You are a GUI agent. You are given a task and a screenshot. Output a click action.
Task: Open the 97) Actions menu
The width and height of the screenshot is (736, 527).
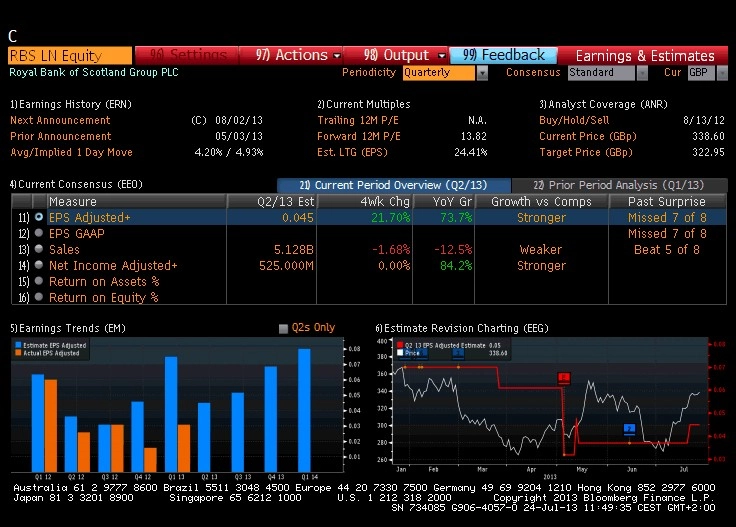click(291, 55)
